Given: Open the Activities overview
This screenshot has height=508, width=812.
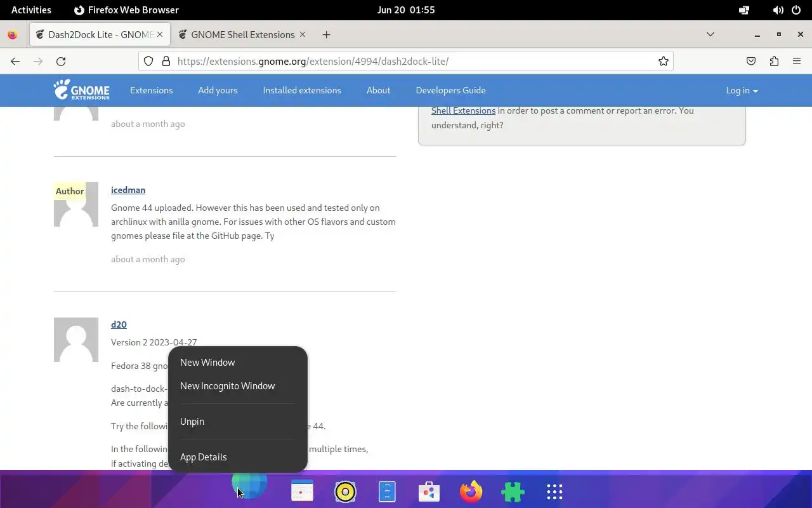Looking at the screenshot, I should click(31, 10).
